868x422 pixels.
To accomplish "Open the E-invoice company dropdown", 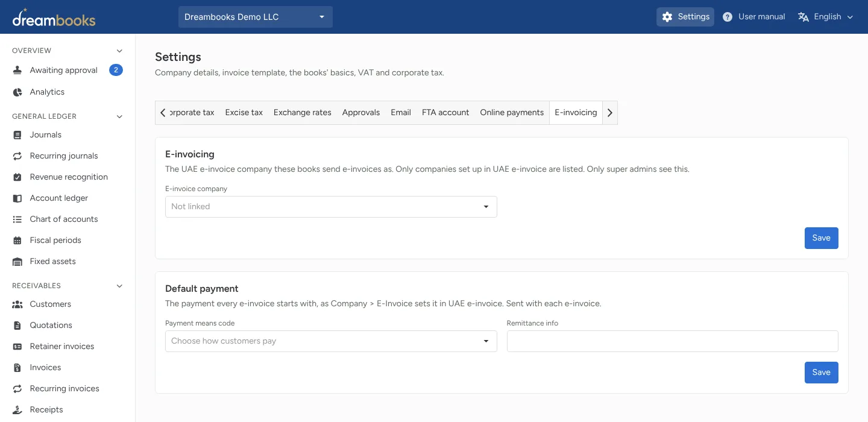I will (x=331, y=207).
